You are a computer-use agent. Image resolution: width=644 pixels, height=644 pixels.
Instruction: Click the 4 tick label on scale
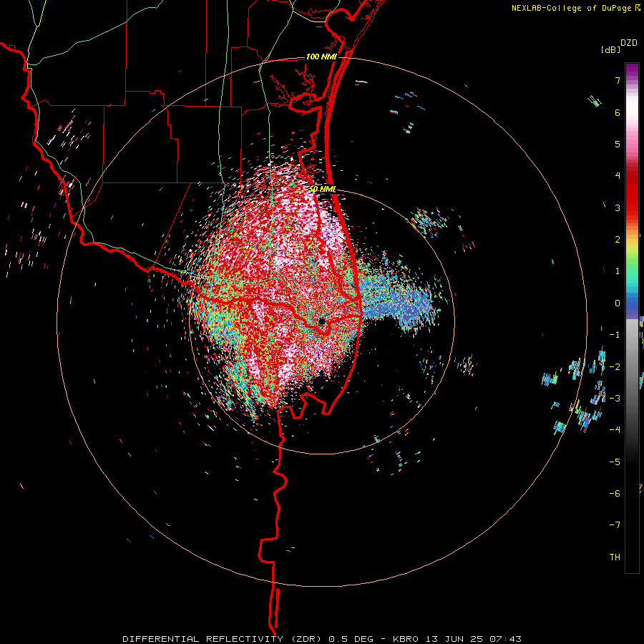click(x=618, y=176)
